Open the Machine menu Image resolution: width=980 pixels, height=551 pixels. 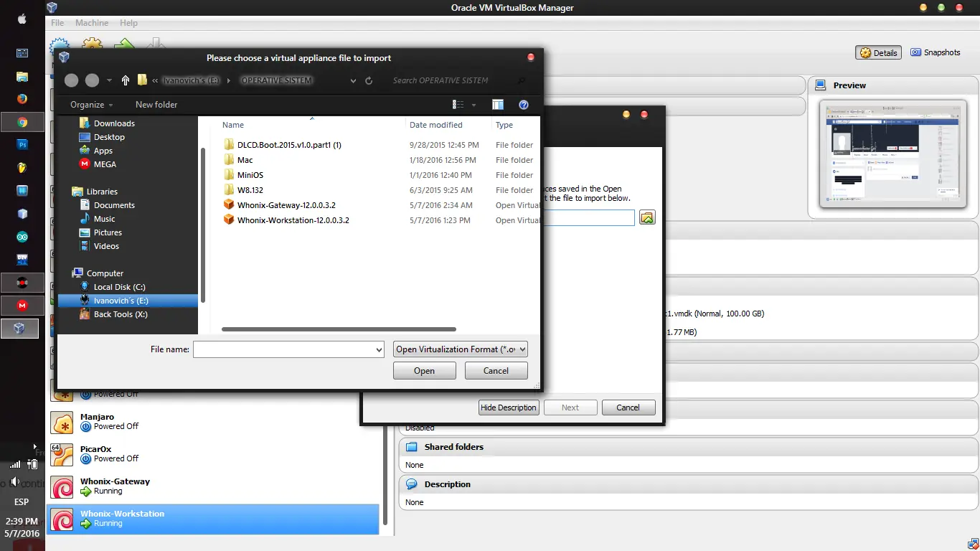click(x=92, y=23)
